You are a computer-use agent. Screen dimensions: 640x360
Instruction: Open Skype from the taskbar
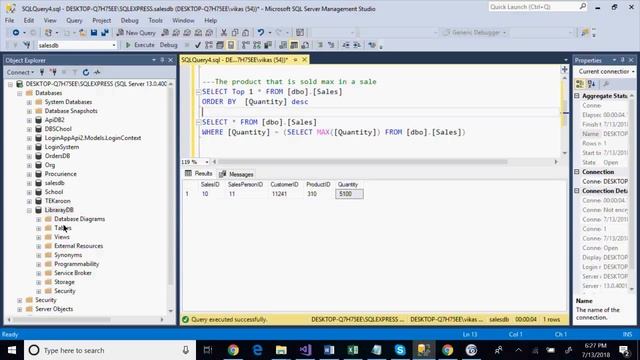point(400,350)
